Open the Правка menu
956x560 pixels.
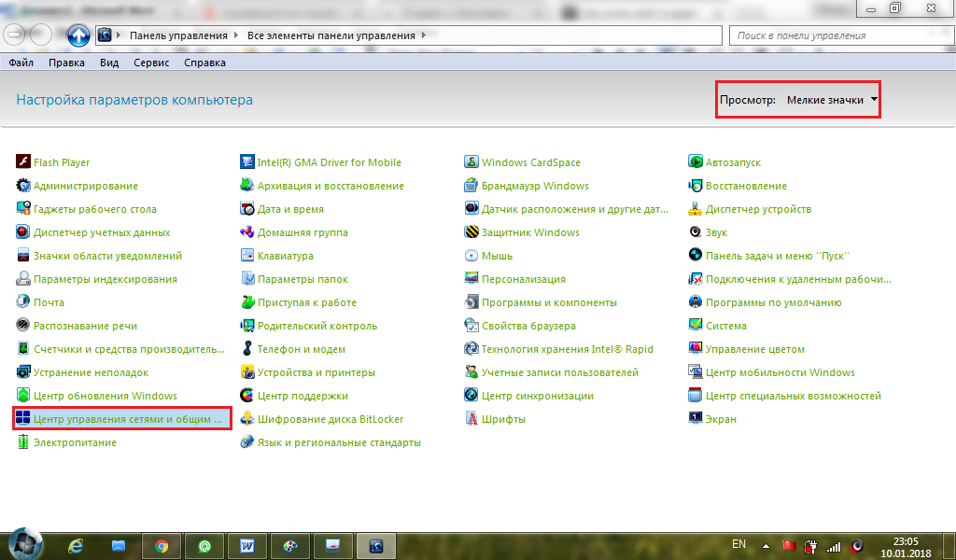pyautogui.click(x=66, y=63)
